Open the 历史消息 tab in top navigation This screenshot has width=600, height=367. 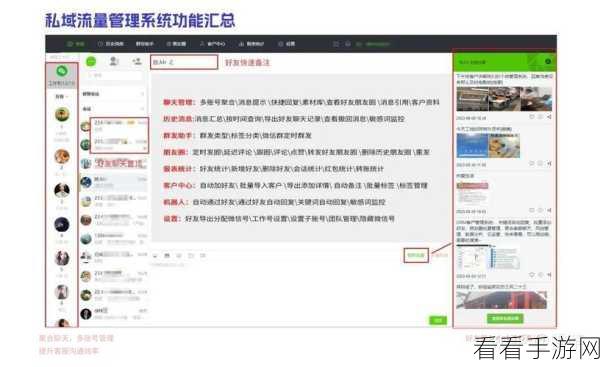click(111, 44)
